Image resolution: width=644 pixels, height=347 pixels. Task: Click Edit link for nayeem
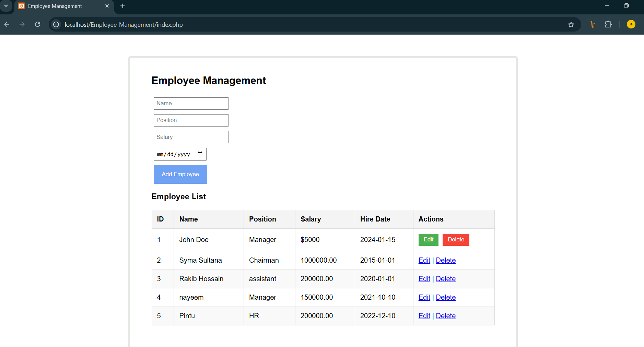click(x=424, y=297)
